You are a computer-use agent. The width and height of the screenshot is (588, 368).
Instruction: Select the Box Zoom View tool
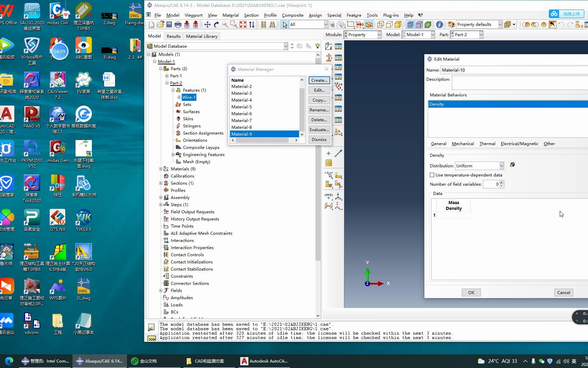pos(234,25)
